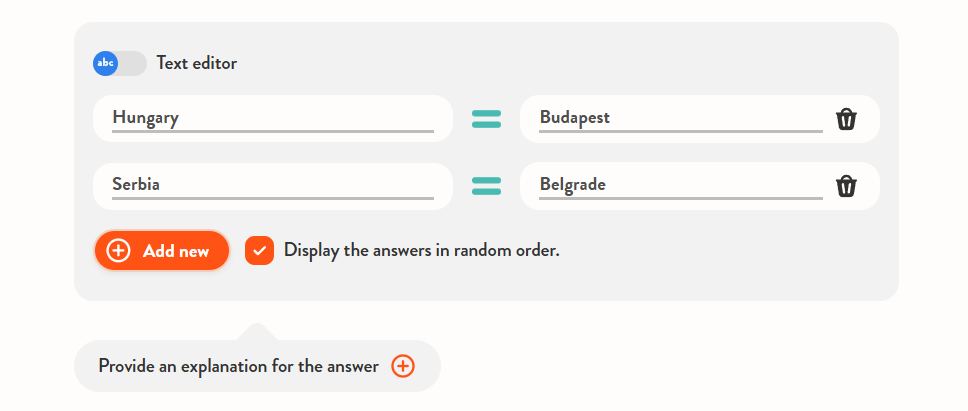The width and height of the screenshot is (968, 411).
Task: Click the orange plus icon beside explanation
Action: (402, 366)
